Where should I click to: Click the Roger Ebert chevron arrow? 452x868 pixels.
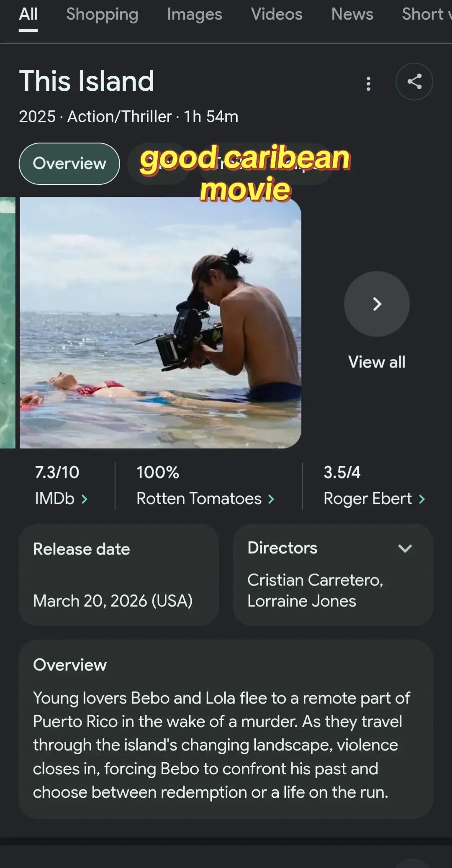click(421, 499)
